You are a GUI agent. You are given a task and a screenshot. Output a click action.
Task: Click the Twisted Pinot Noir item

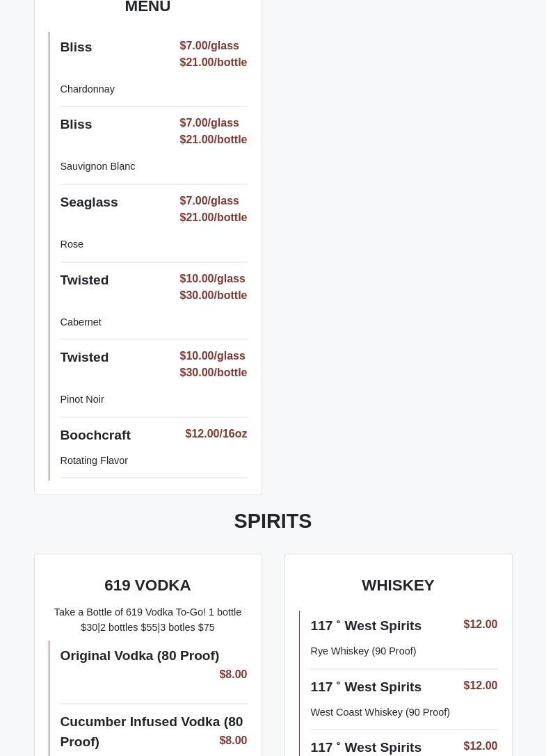(84, 357)
